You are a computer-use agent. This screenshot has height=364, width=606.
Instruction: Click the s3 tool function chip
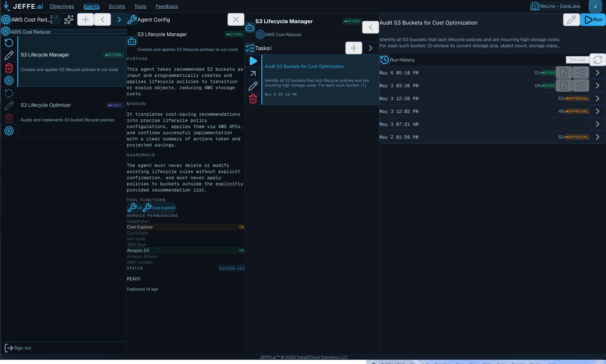[x=134, y=208]
